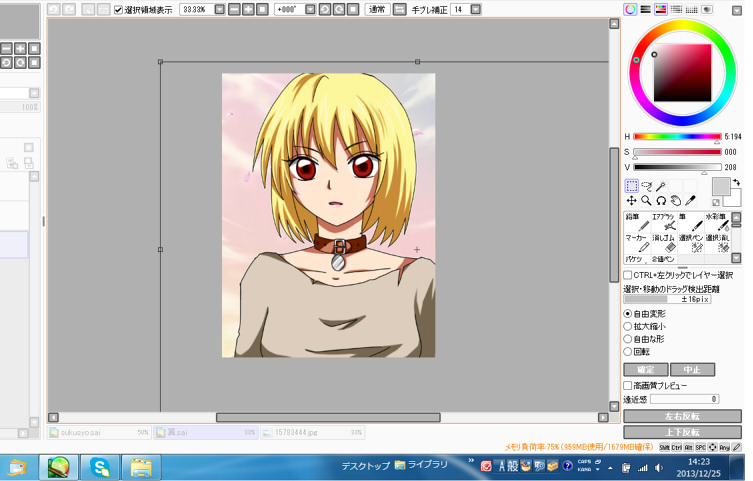Select 自由変形 radio button
Screen dimensions: 753x481
[x=628, y=313]
